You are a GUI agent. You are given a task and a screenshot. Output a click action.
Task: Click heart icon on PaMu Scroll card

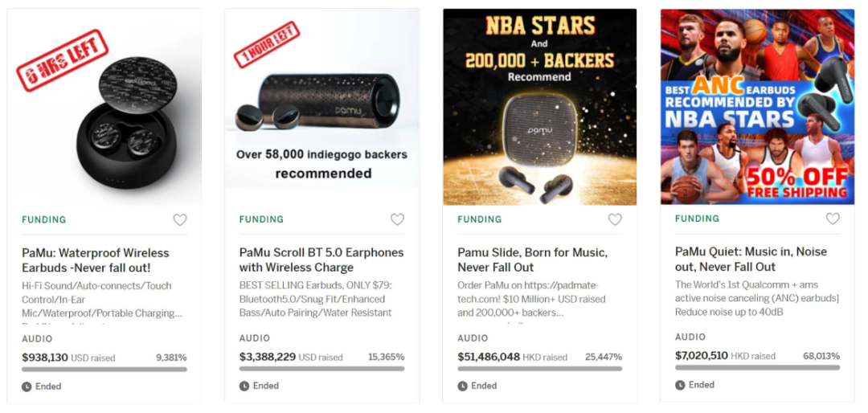coord(397,219)
